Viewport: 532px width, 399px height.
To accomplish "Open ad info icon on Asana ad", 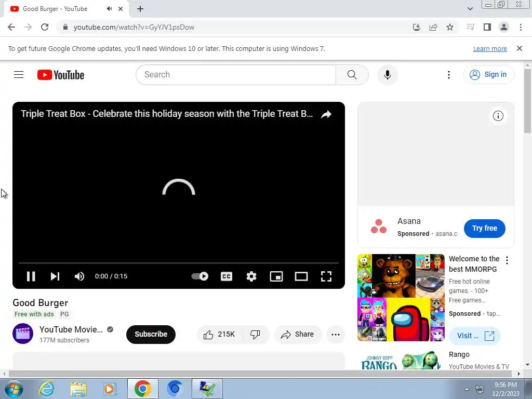I will pos(498,116).
